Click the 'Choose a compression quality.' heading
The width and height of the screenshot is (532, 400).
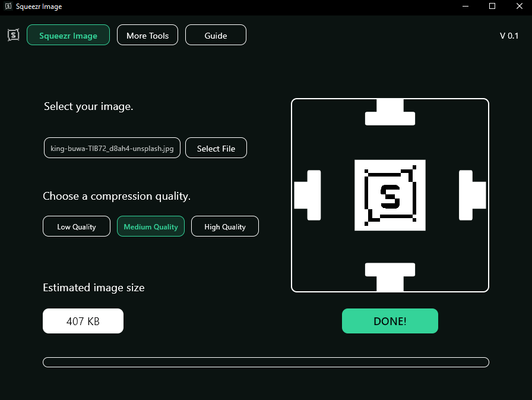(x=117, y=196)
